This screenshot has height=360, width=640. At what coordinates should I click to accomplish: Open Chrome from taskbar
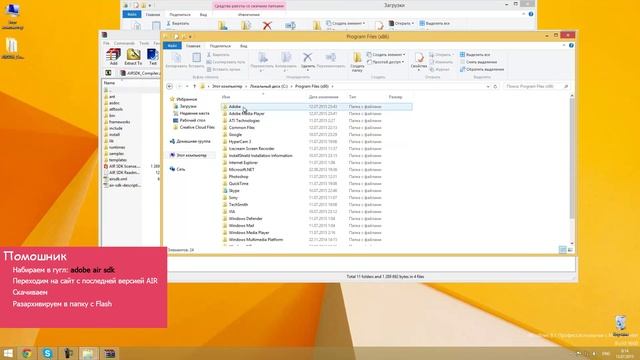(27, 353)
